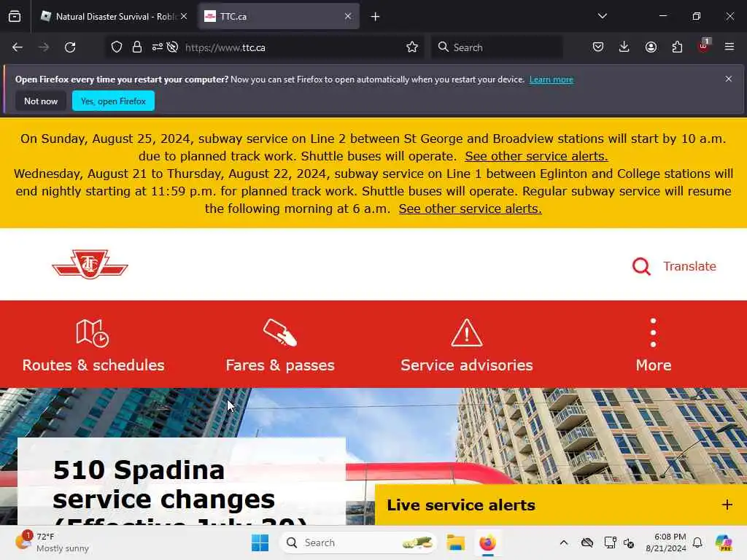Open notifications bell icon
The width and height of the screenshot is (747, 560).
pos(697,542)
